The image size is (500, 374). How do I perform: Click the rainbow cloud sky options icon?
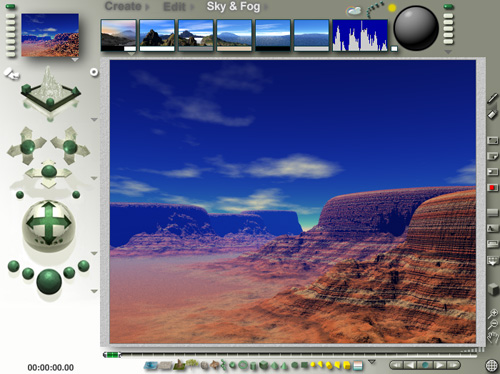[353, 11]
